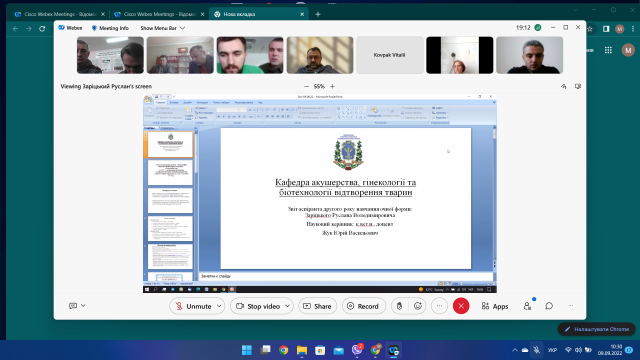640x360 pixels.
Task: Open video options arrow beside Stop video
Action: [288, 306]
